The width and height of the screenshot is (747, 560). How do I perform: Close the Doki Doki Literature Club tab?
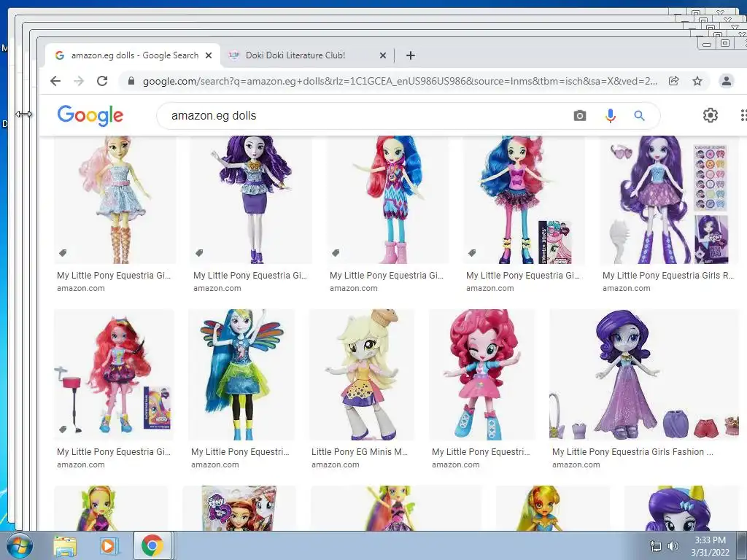(x=382, y=55)
